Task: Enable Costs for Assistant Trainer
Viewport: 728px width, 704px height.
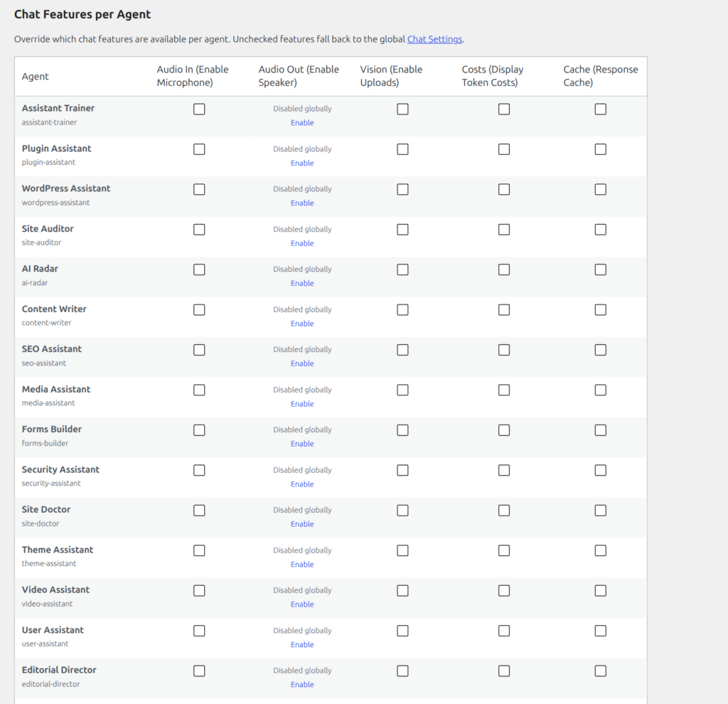Action: coord(504,109)
